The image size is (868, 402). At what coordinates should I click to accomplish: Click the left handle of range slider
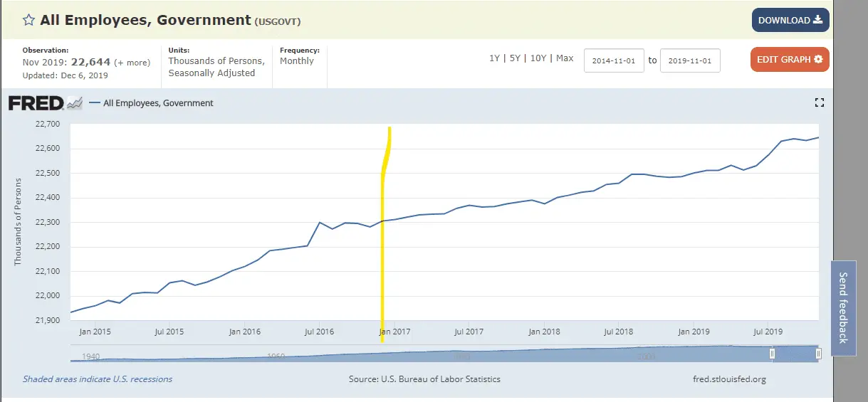[772, 354]
